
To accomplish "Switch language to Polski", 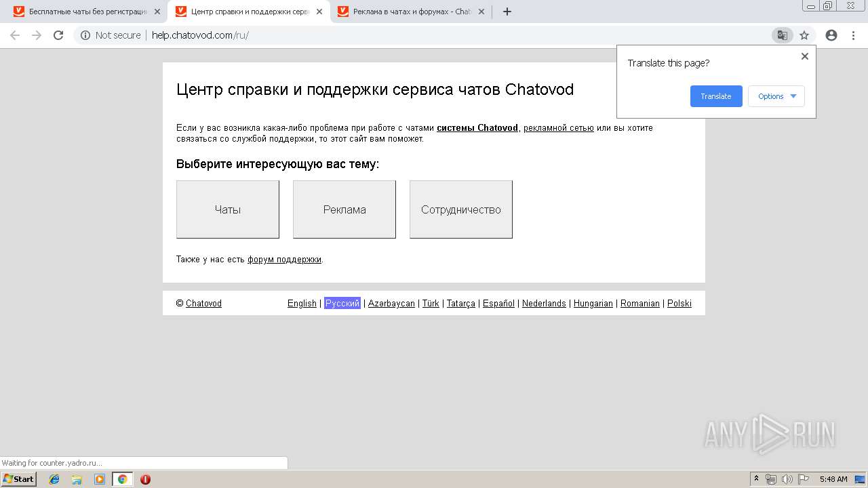I will [x=679, y=303].
